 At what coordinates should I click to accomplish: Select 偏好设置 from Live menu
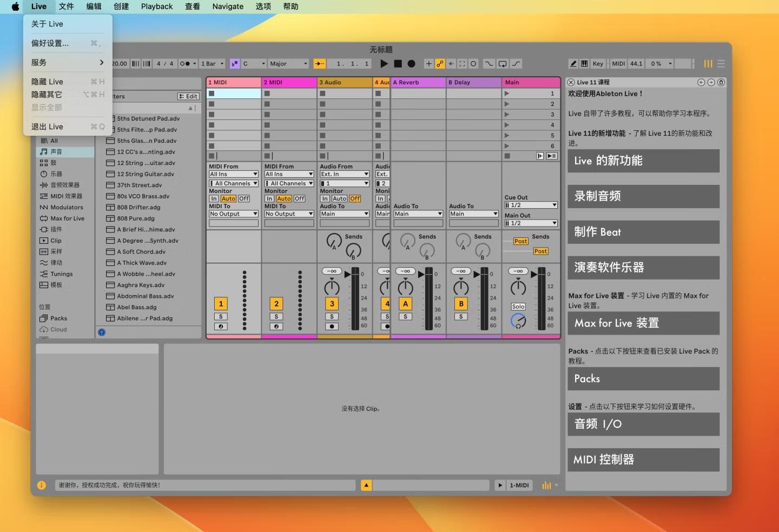pos(50,43)
